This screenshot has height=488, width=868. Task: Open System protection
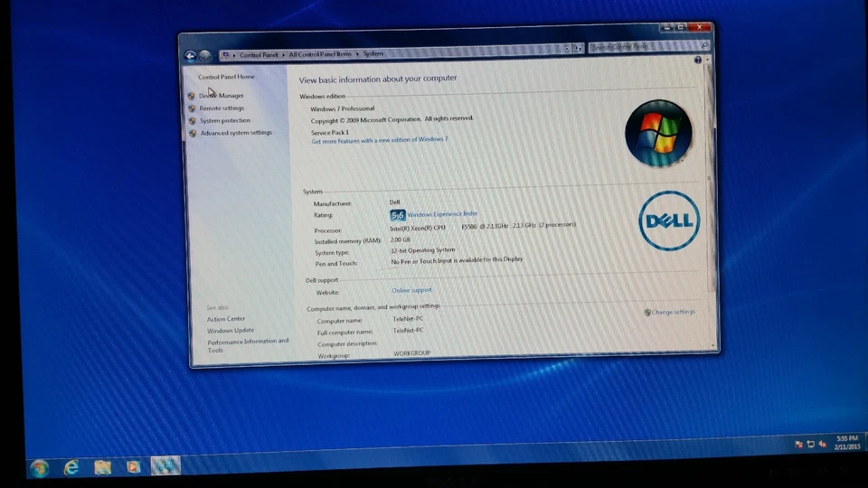point(225,120)
